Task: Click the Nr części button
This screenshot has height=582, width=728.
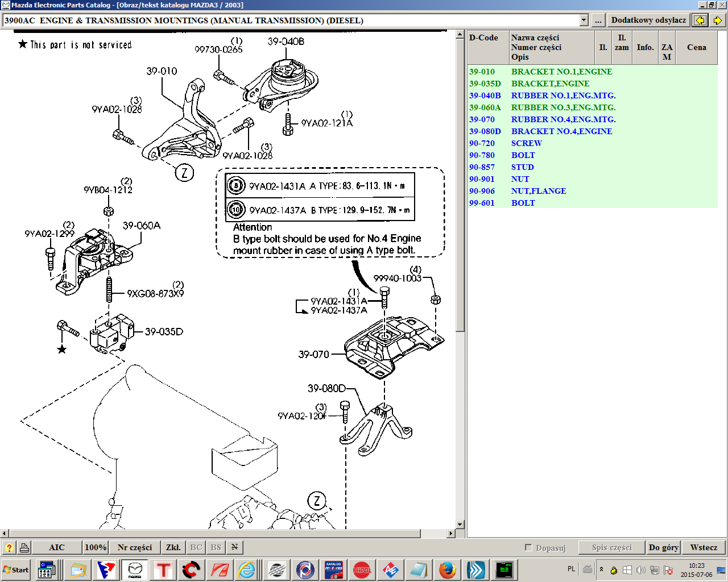Action: pyautogui.click(x=135, y=547)
